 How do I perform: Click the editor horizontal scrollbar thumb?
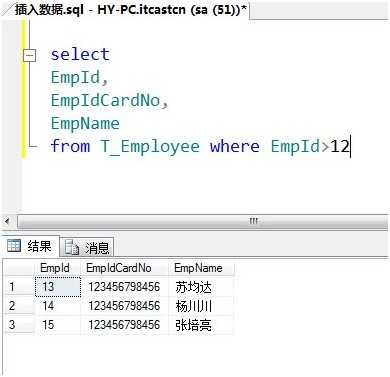tap(202, 221)
